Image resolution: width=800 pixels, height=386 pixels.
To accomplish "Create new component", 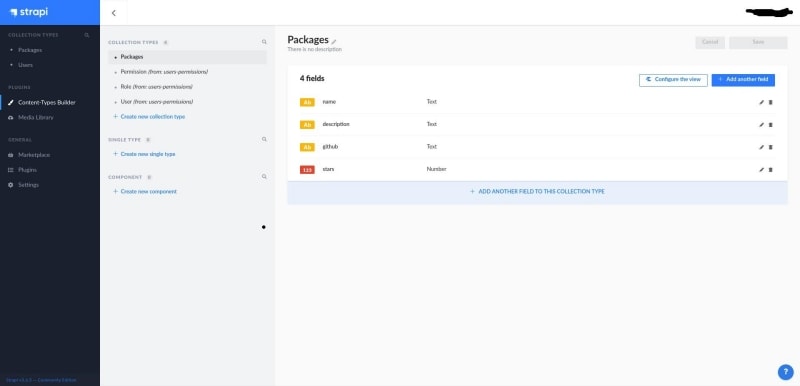I will point(145,192).
